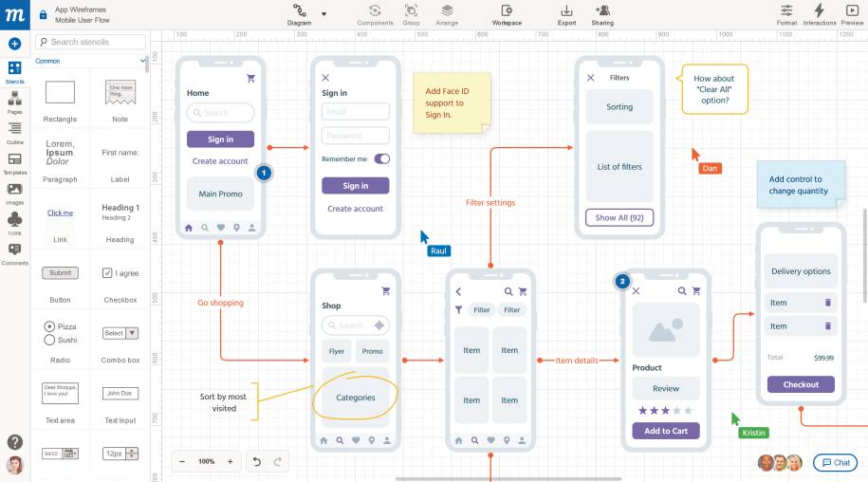
Task: Switch to the Stencils sidebar tab
Action: pyautogui.click(x=15, y=72)
